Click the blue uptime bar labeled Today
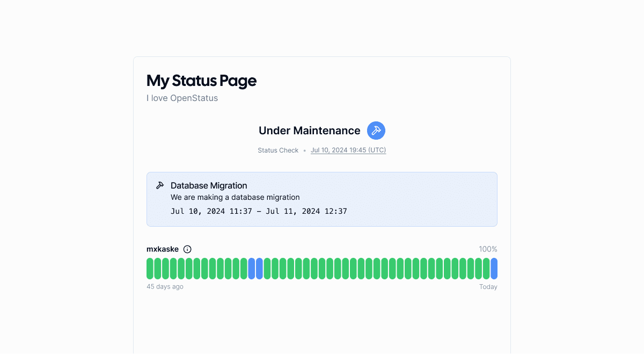The image size is (644, 354). pos(493,268)
